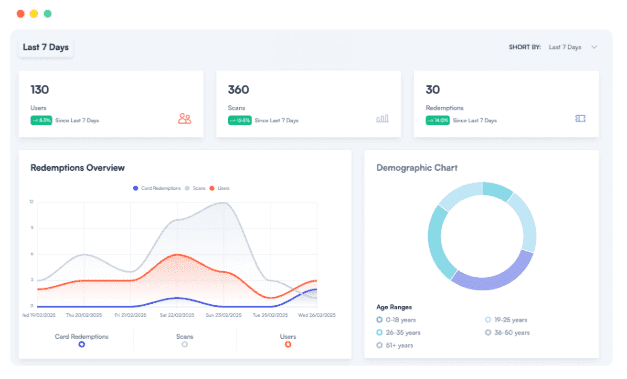This screenshot has width=627, height=379.
Task: Click the orange Users icon in the 130 card
Action: [184, 119]
